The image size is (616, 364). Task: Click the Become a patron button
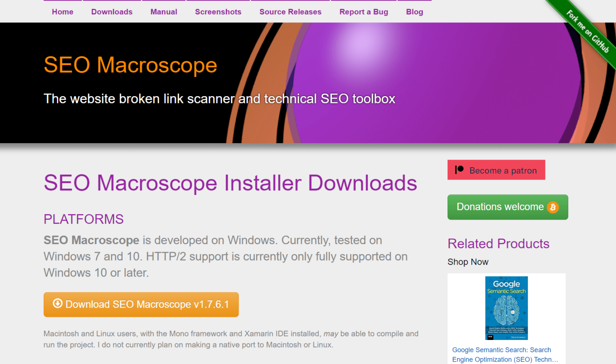tap(496, 170)
